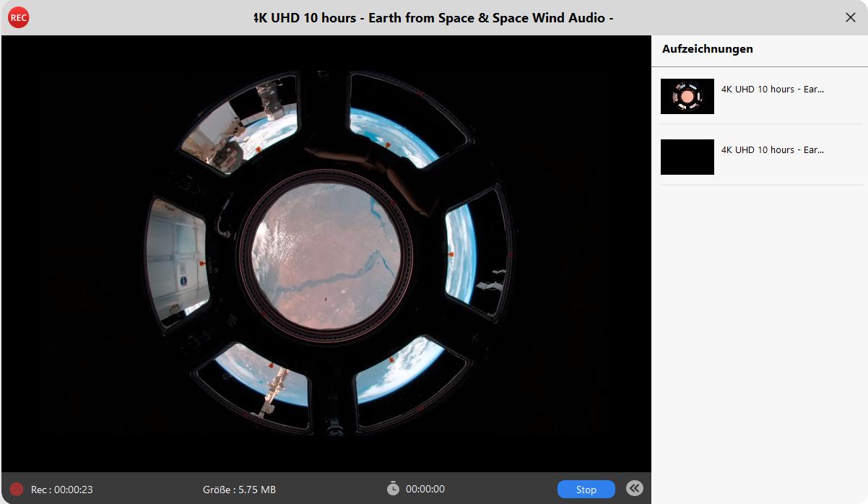
Task: Click the timer value 00:00:00
Action: click(x=425, y=489)
